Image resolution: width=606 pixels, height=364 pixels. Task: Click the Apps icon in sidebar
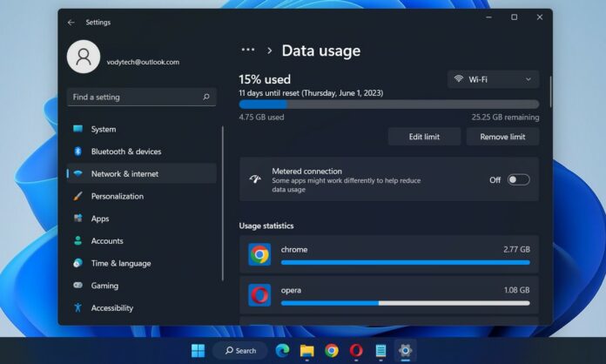coord(77,219)
